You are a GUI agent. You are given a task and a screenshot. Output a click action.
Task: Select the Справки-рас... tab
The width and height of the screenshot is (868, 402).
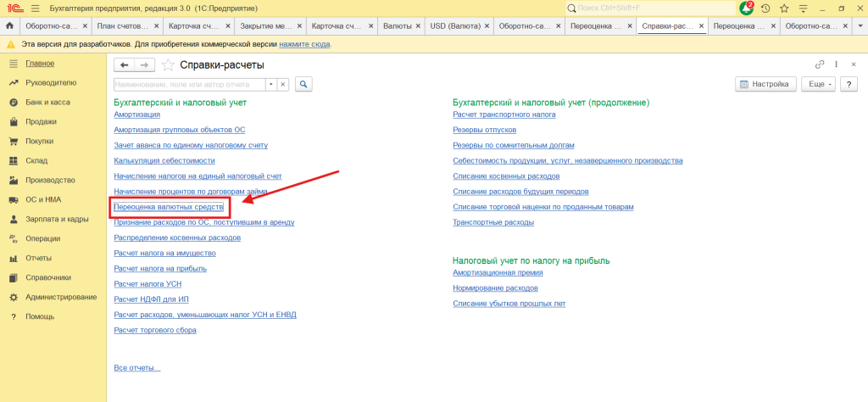click(x=667, y=25)
